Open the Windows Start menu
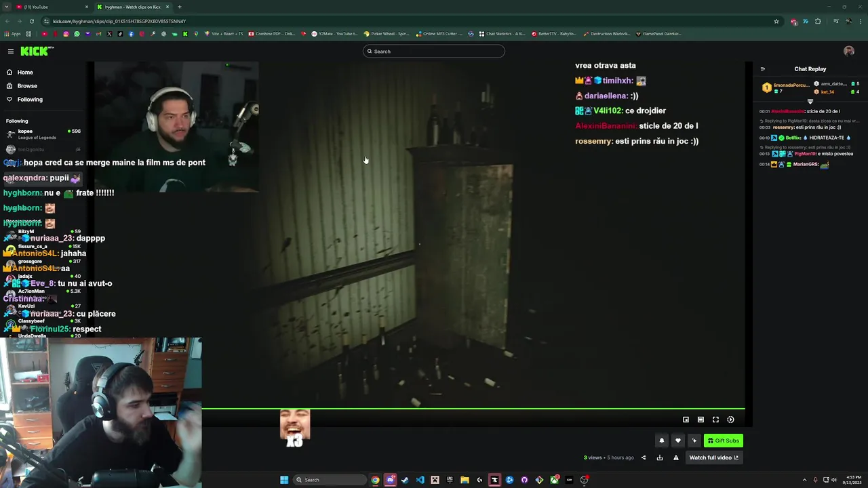 point(284,480)
